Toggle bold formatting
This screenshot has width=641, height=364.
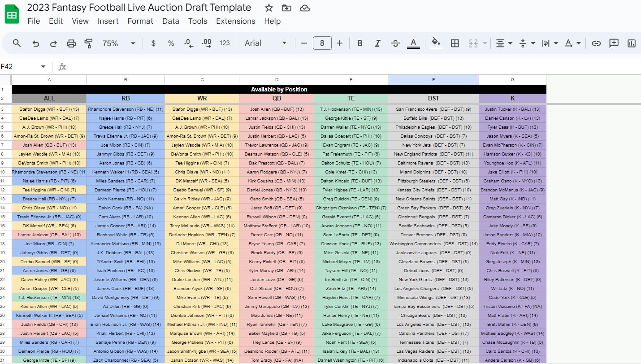point(359,43)
